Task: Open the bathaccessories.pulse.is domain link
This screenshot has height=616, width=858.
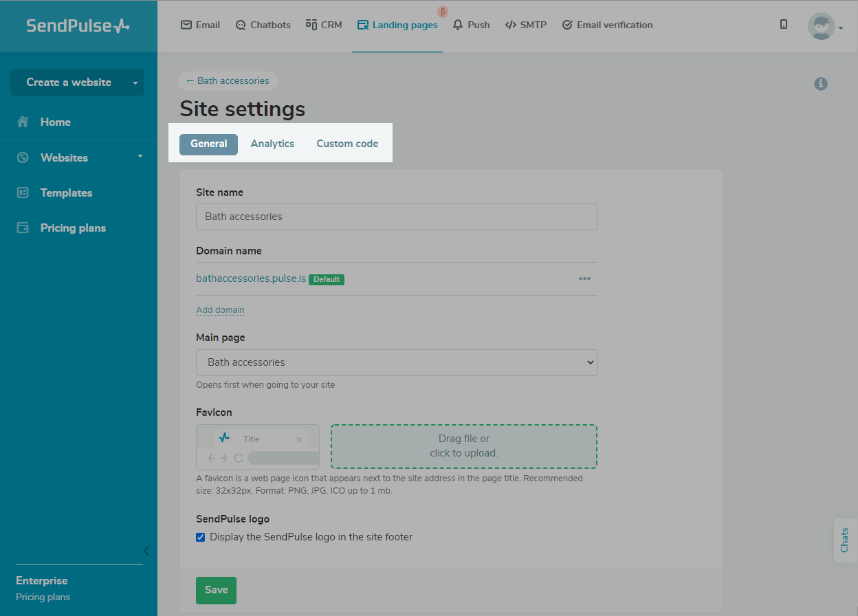Action: coord(251,279)
